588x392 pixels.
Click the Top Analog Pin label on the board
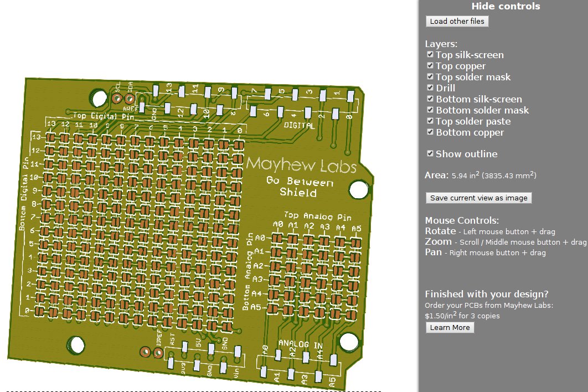[318, 216]
